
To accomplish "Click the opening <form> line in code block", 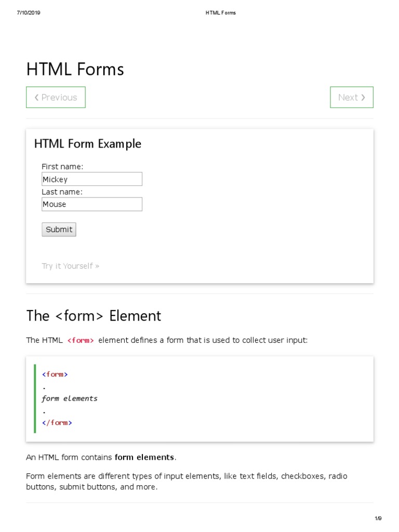I will click(x=55, y=374).
